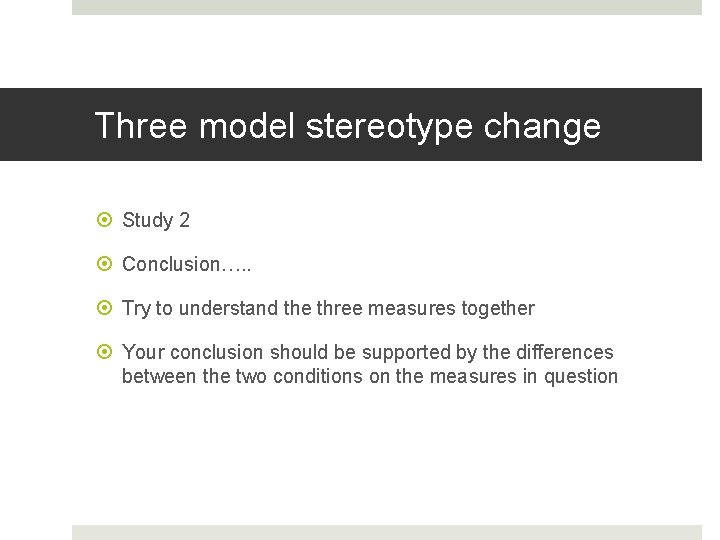Click the line starting 'Your conclusion should be supported'

click(367, 352)
